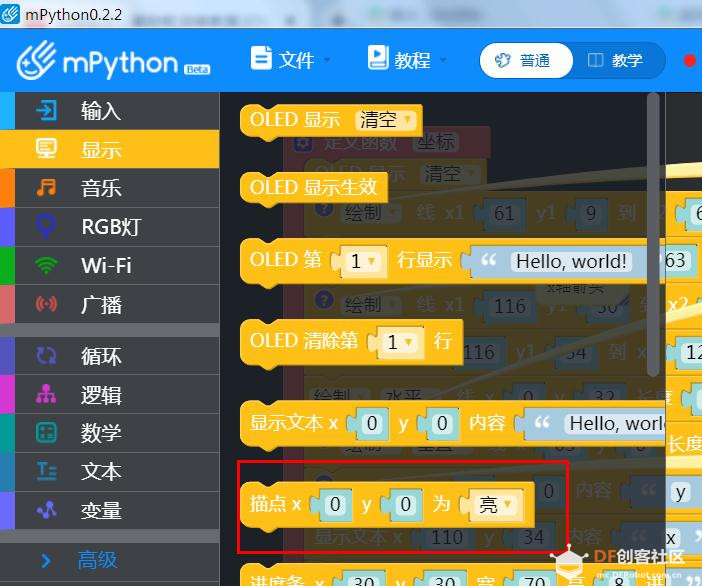The image size is (702, 586).
Task: Click Hello, world! text in OLED 行显示 block
Action: 571,261
